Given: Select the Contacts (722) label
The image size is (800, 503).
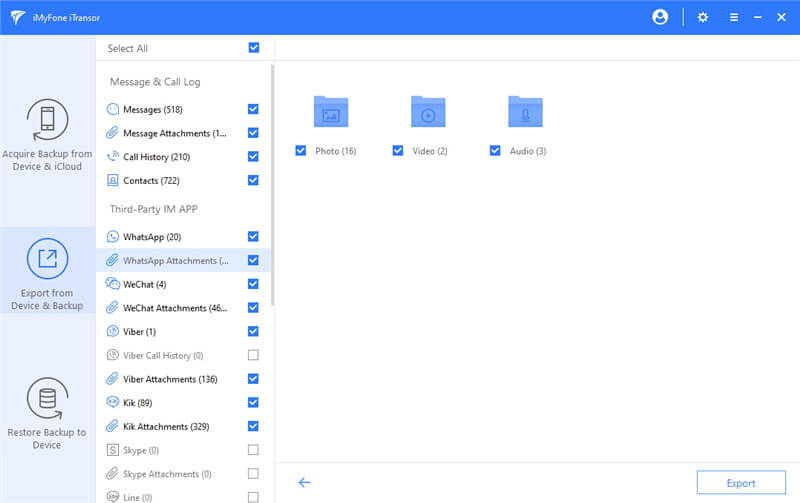Looking at the screenshot, I should 152,181.
